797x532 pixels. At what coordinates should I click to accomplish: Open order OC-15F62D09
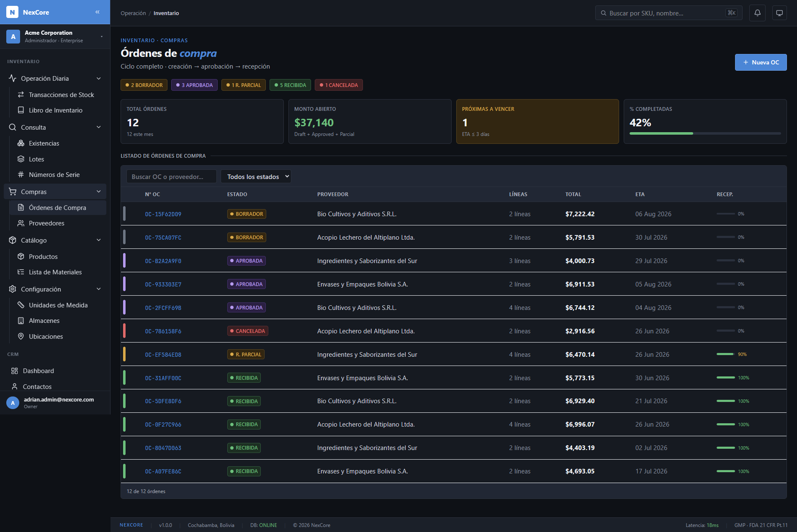point(163,214)
